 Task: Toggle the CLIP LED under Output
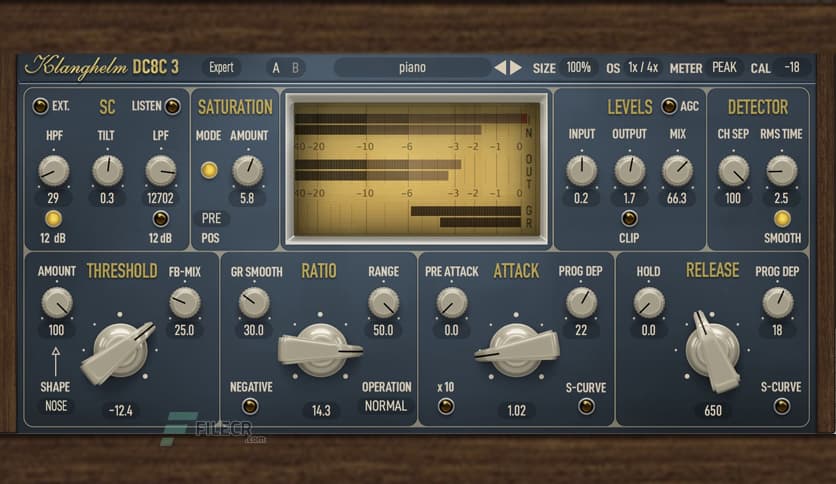(629, 218)
